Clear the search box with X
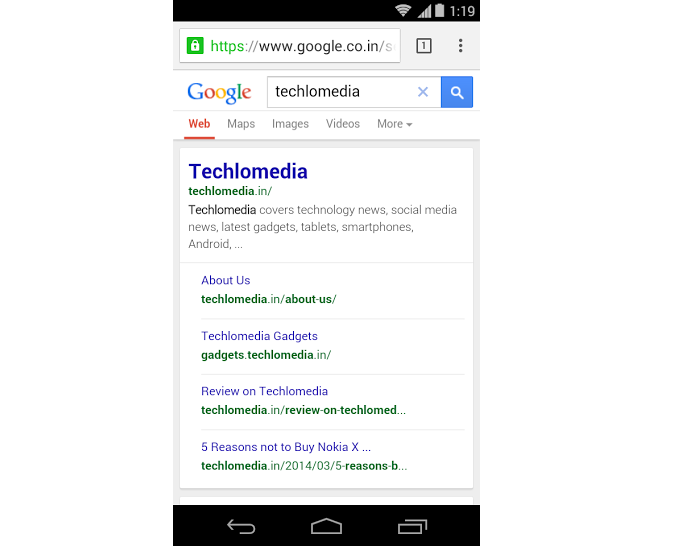 point(423,92)
